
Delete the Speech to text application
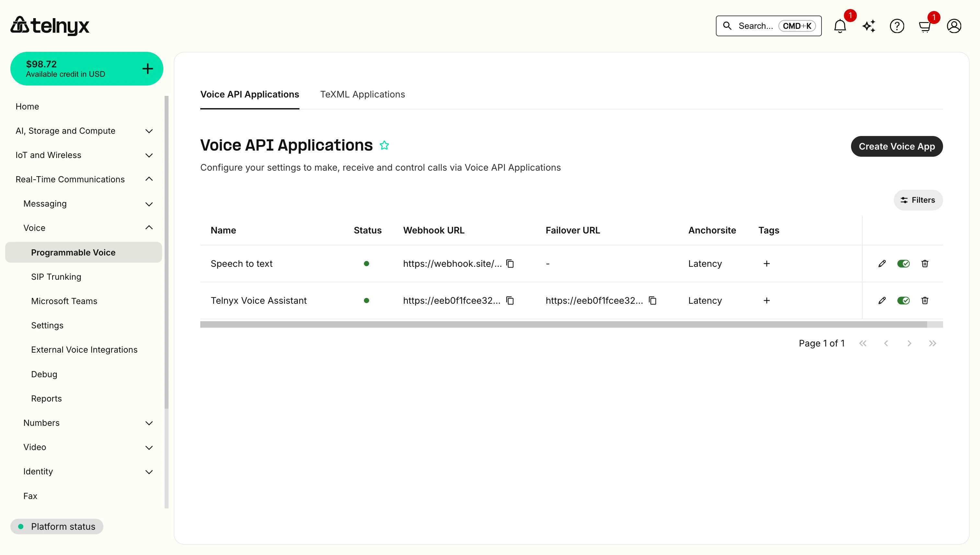click(x=924, y=263)
